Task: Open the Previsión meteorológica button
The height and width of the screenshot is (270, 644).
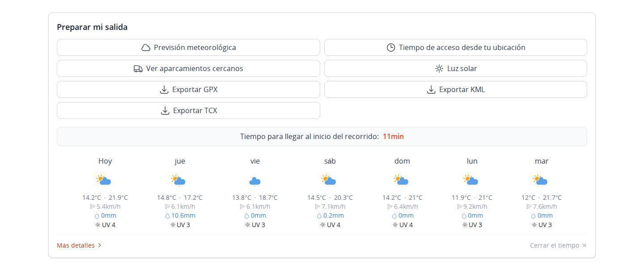Action: 188,47
